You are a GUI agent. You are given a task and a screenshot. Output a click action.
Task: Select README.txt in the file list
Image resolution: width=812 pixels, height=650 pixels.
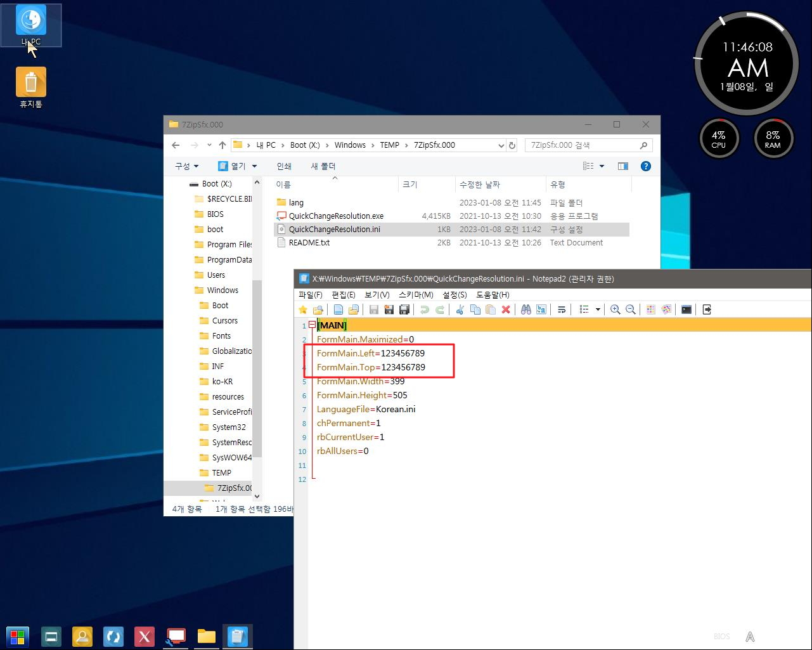click(309, 243)
